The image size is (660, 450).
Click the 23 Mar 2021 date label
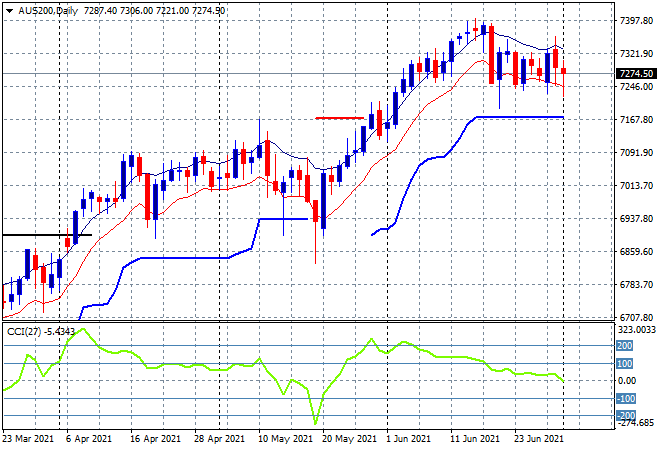[x=28, y=439]
